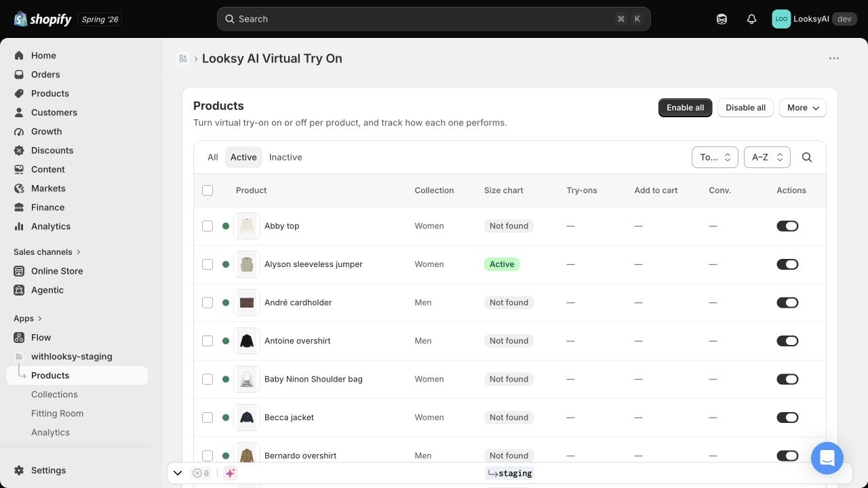Check the Alyson sleeveless jumper checkbox
The width and height of the screenshot is (868, 488).
coord(208,264)
